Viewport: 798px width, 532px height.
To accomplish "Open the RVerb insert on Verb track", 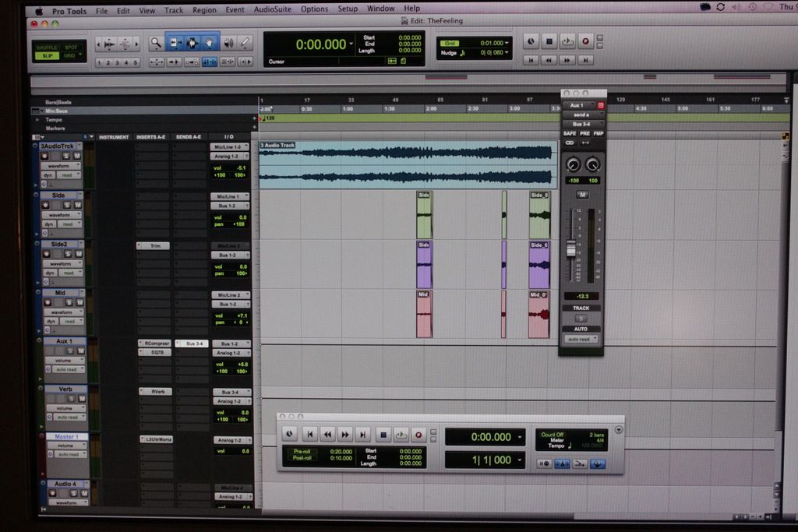I will [156, 392].
